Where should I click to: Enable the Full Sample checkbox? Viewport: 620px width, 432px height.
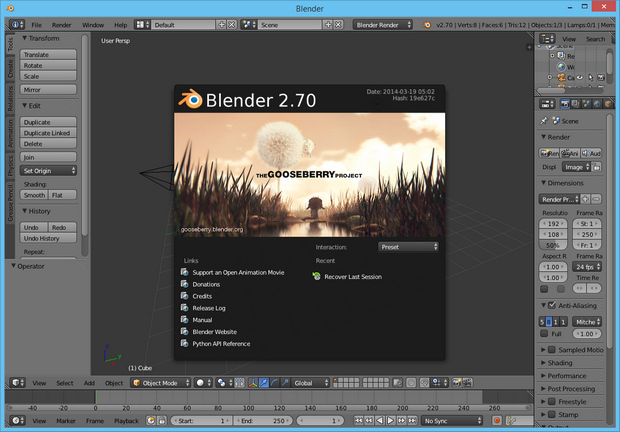point(544,334)
